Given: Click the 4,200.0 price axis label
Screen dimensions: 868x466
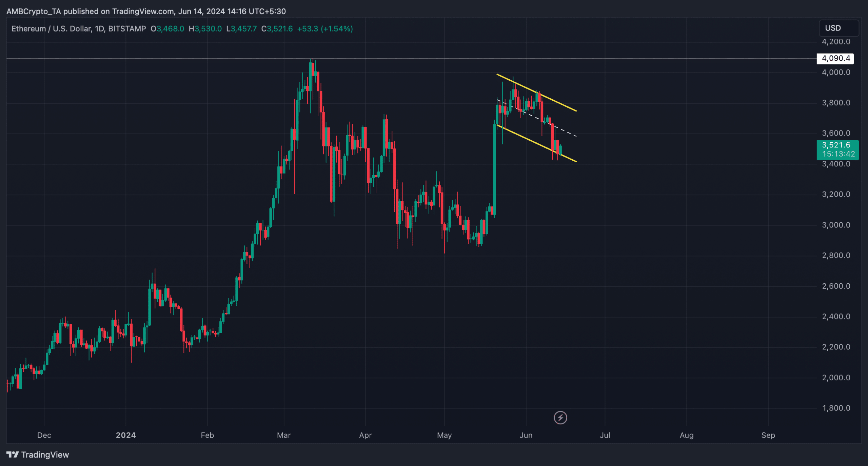Looking at the screenshot, I should pyautogui.click(x=836, y=42).
